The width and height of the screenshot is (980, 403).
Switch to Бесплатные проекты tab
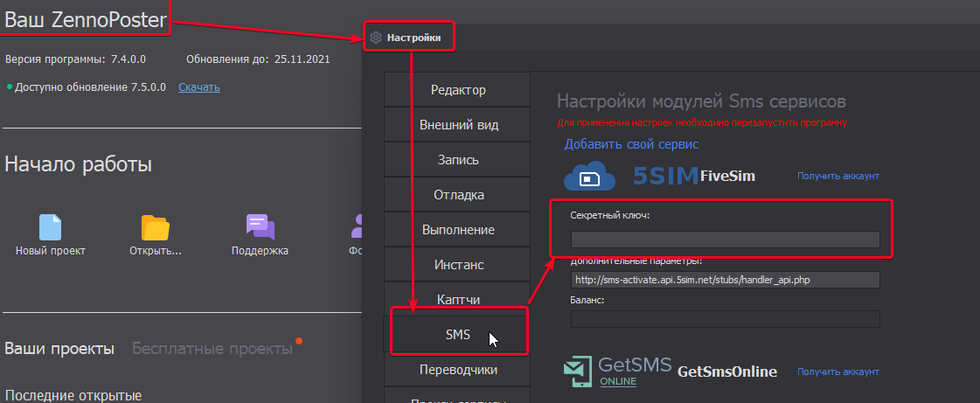pyautogui.click(x=212, y=349)
